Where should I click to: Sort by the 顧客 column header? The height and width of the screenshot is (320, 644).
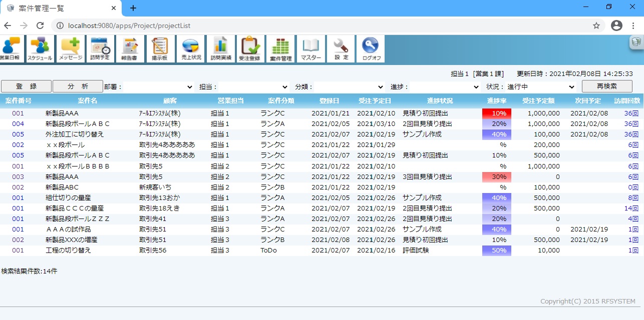[x=170, y=101]
